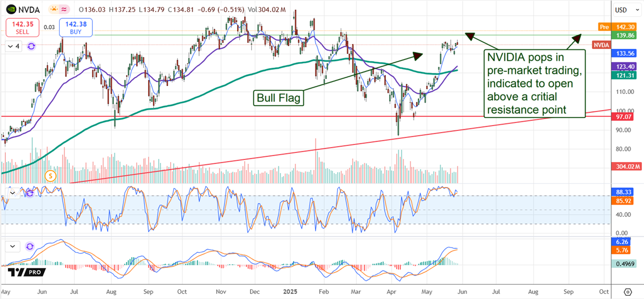This screenshot has width=644, height=299.
Task: Click the Nov label on time axis
Action: (221, 291)
